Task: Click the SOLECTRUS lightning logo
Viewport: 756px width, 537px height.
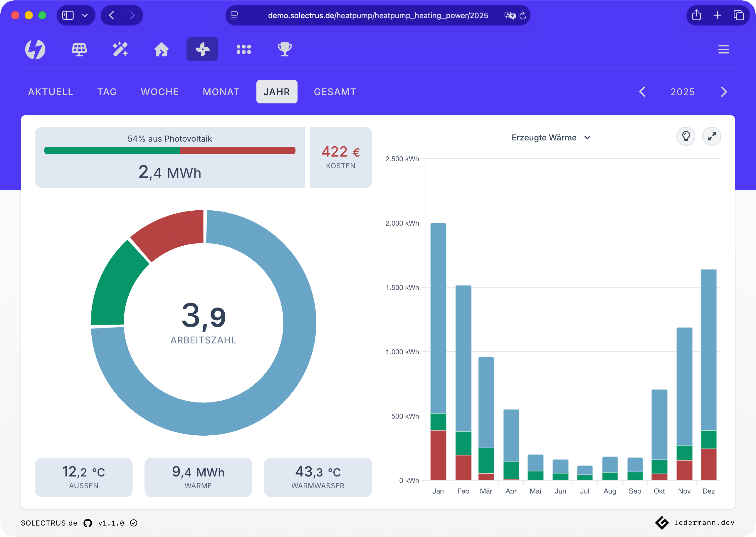Action: point(35,49)
